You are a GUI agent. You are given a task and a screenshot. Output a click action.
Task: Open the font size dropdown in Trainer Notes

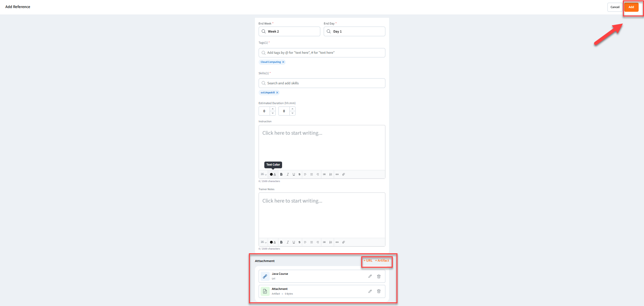[264, 242]
